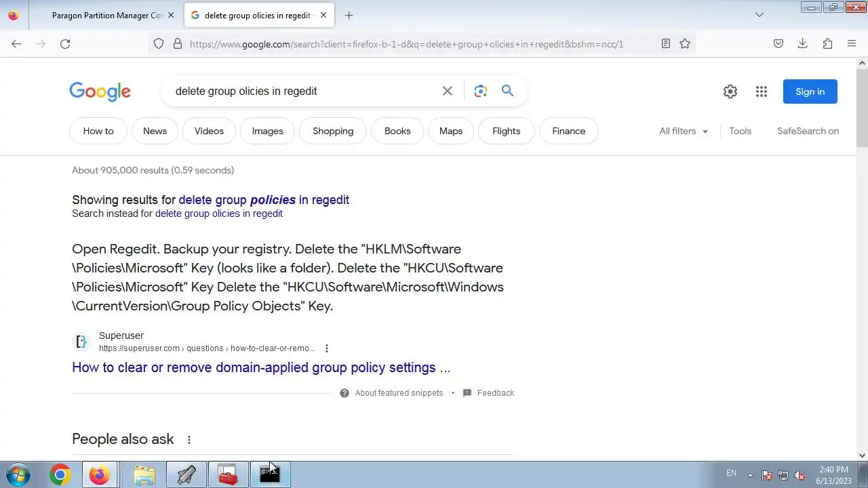Click the Feedback link
The image size is (868, 488).
pyautogui.click(x=496, y=393)
